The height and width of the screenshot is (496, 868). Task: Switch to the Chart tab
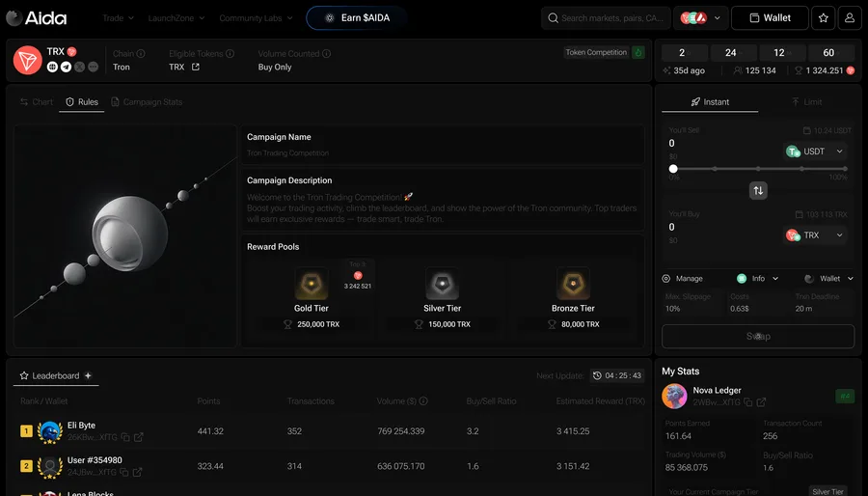click(x=37, y=102)
